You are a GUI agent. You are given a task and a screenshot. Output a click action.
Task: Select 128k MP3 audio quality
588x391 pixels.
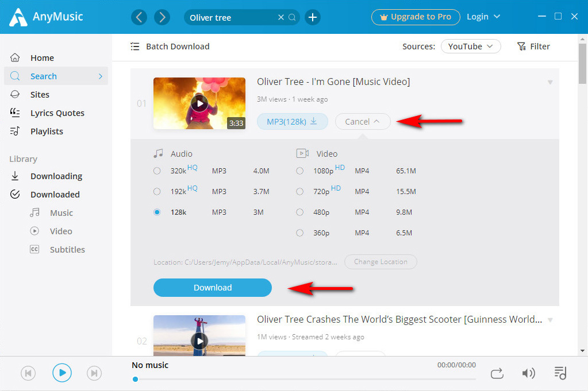coord(157,212)
